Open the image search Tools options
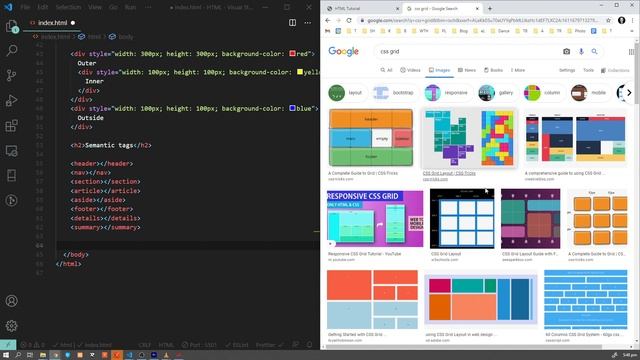 (x=588, y=70)
